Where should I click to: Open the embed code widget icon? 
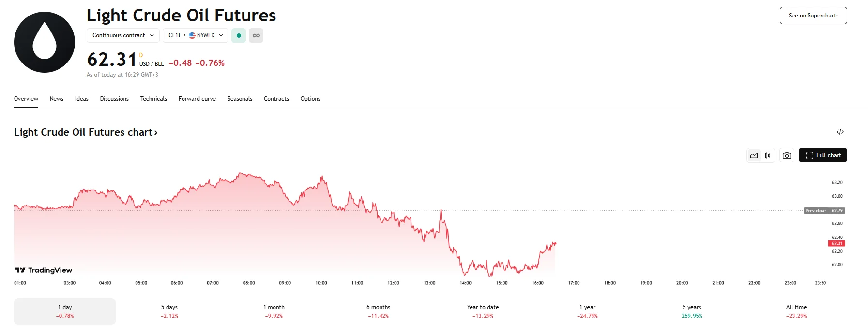point(841,132)
